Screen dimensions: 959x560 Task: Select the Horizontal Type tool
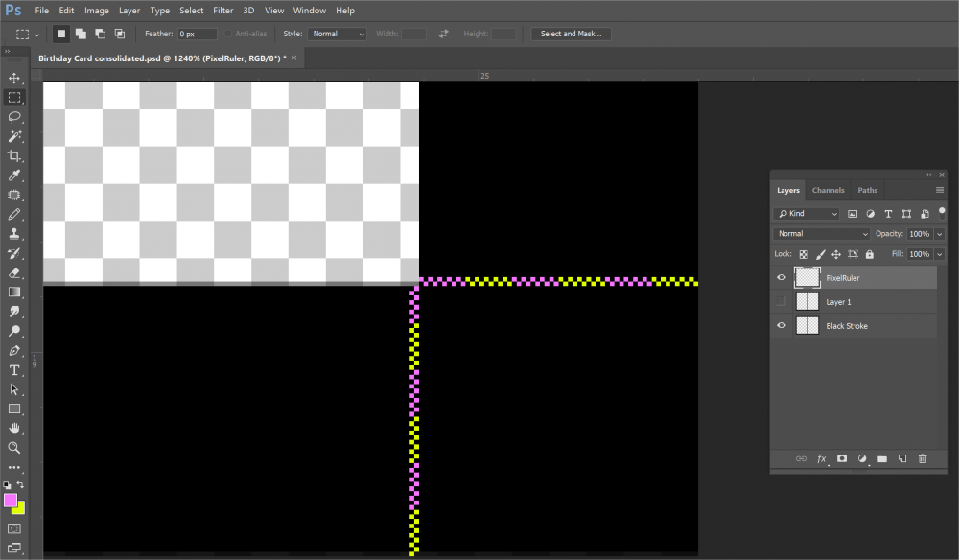pos(14,370)
